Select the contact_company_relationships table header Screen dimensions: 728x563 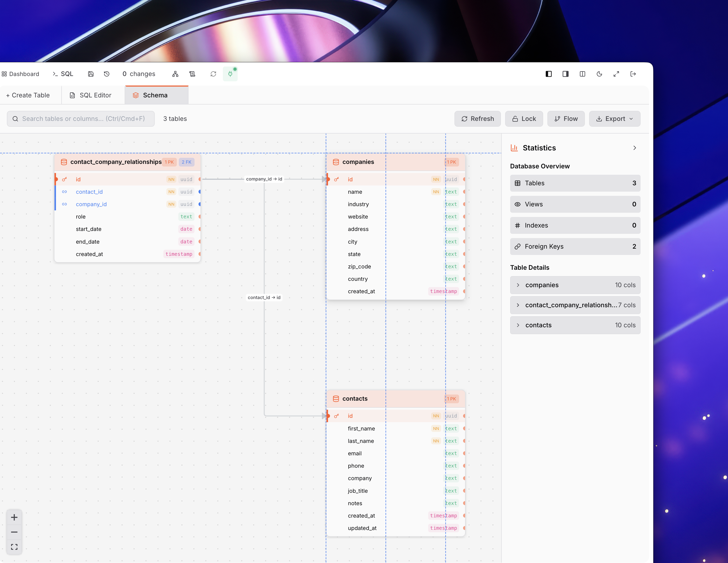click(x=128, y=162)
